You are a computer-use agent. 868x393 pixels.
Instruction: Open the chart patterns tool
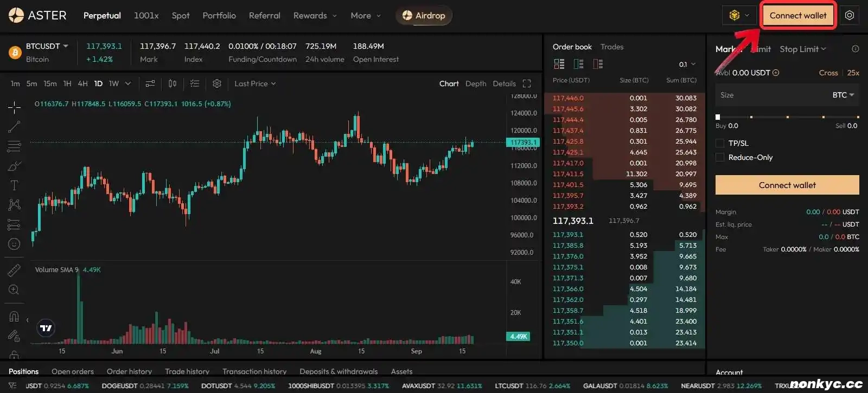[14, 204]
